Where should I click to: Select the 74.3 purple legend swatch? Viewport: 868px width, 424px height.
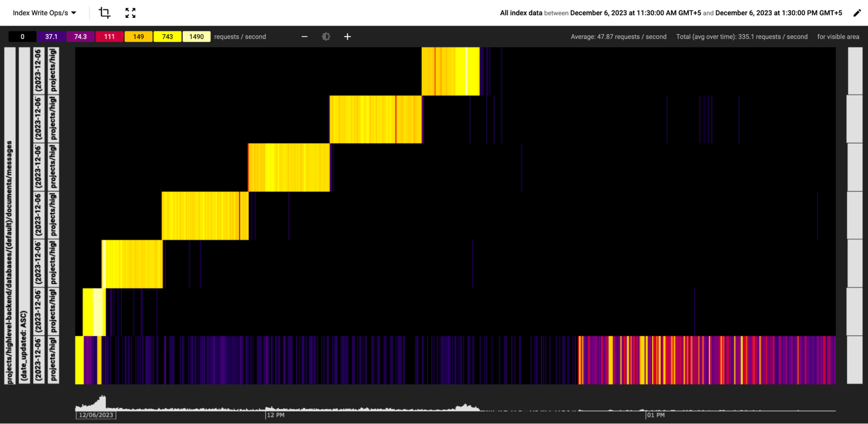pos(81,37)
